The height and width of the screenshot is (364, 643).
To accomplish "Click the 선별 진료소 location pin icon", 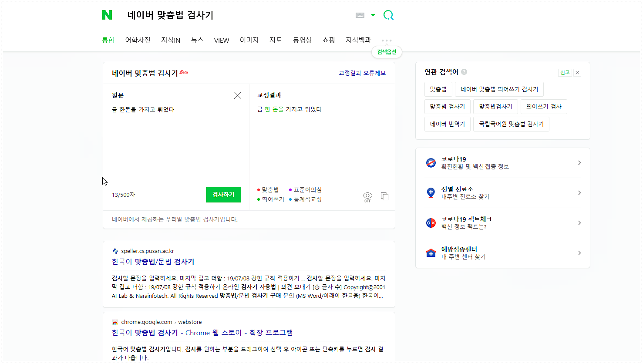I will 431,193.
